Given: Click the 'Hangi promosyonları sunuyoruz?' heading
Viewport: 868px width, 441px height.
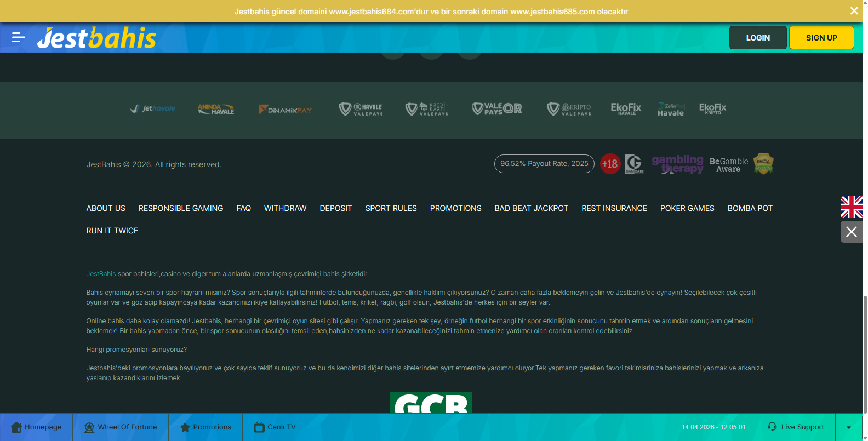Looking at the screenshot, I should pos(136,350).
